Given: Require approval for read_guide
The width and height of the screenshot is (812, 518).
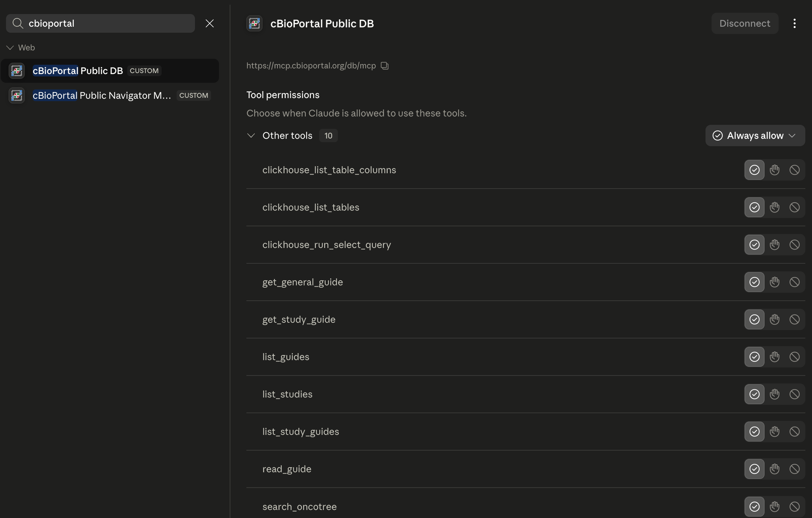Looking at the screenshot, I should pyautogui.click(x=775, y=469).
